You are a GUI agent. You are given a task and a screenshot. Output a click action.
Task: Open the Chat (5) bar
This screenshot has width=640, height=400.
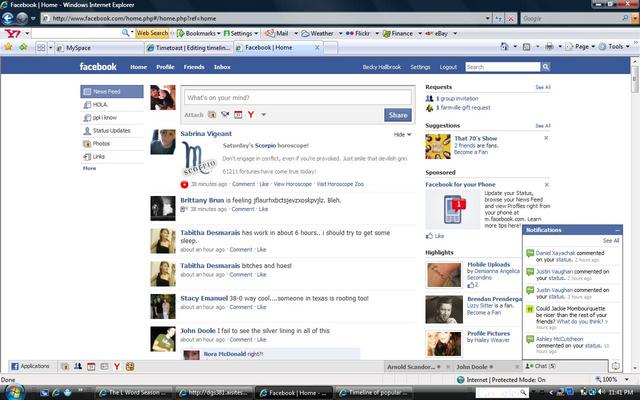click(x=566, y=366)
